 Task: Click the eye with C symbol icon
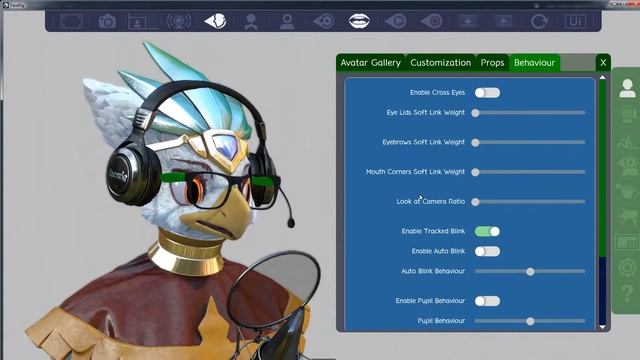pyautogui.click(x=431, y=21)
